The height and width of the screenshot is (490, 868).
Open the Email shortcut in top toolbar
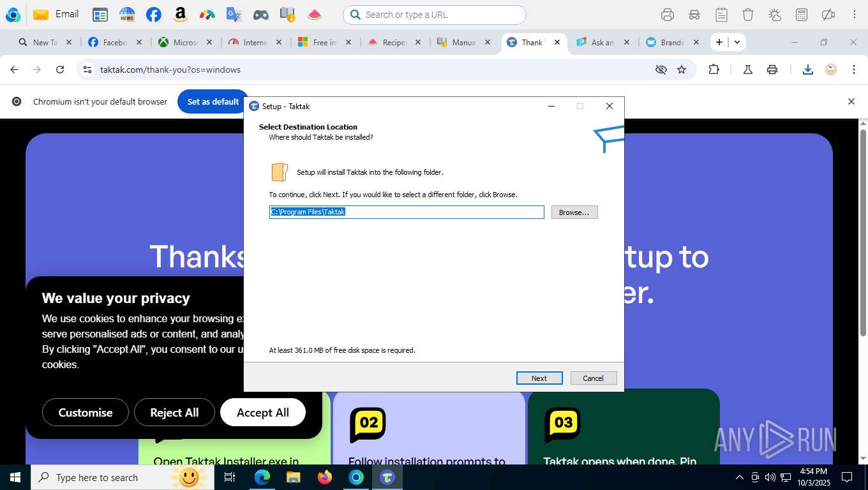coord(56,14)
